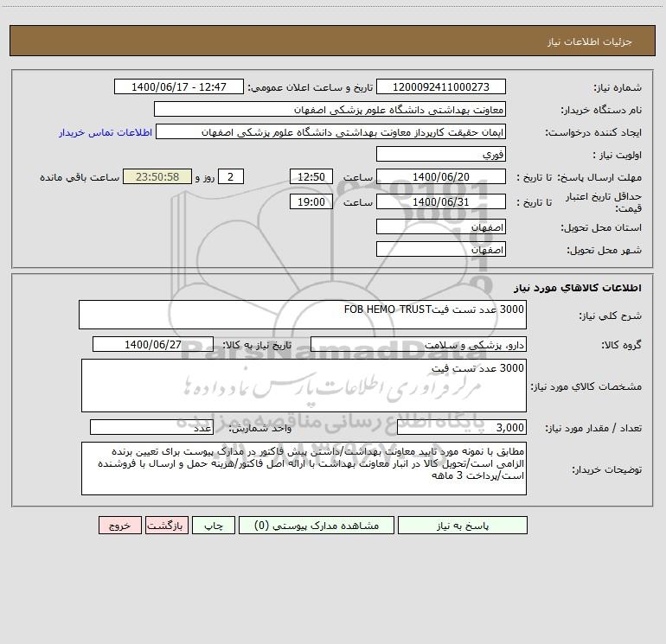Click the پاسخ به نیاز button

tap(463, 526)
